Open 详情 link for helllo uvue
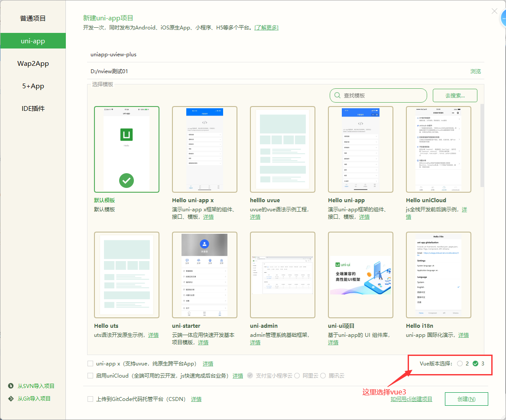This screenshot has width=506, height=420. [x=255, y=217]
